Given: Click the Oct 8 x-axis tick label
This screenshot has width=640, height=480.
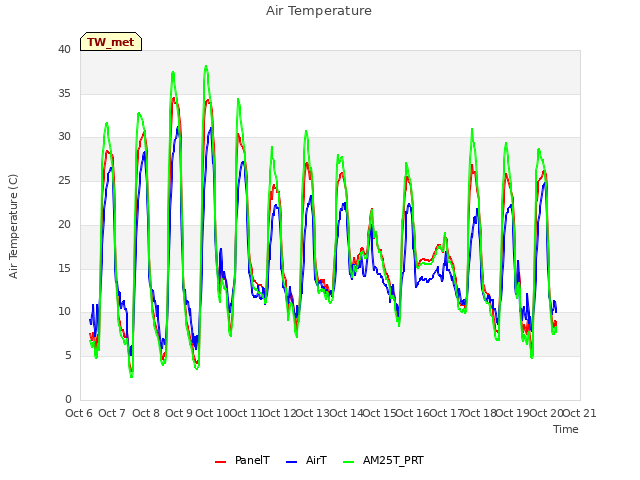Looking at the screenshot, I should pos(146,413).
